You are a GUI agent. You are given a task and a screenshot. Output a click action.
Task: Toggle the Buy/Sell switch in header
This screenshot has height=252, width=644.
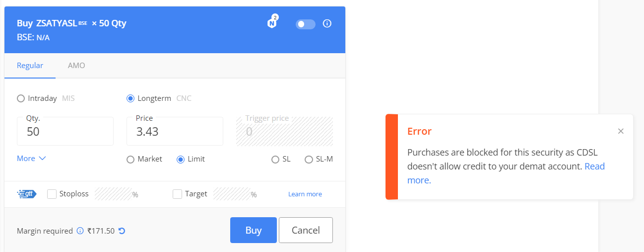305,24
